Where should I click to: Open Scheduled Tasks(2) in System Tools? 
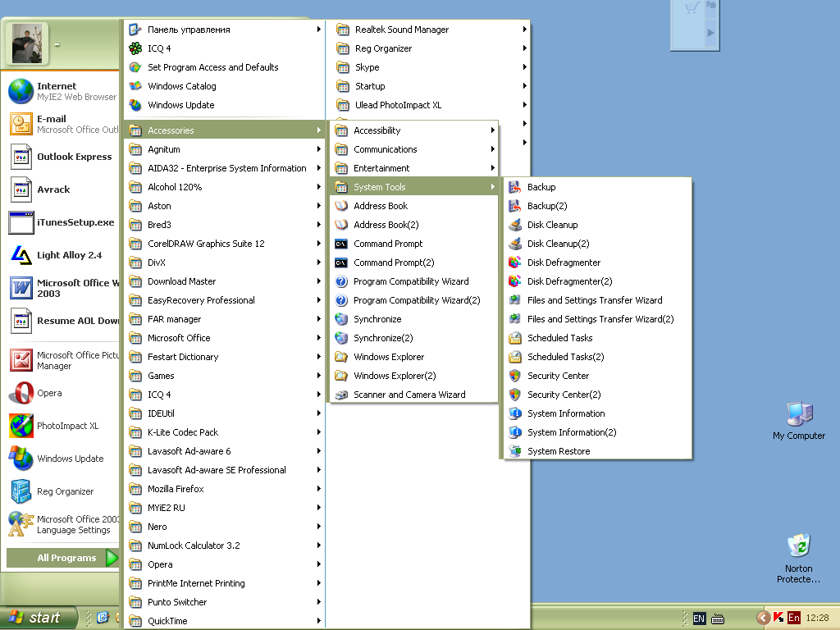coord(597,357)
